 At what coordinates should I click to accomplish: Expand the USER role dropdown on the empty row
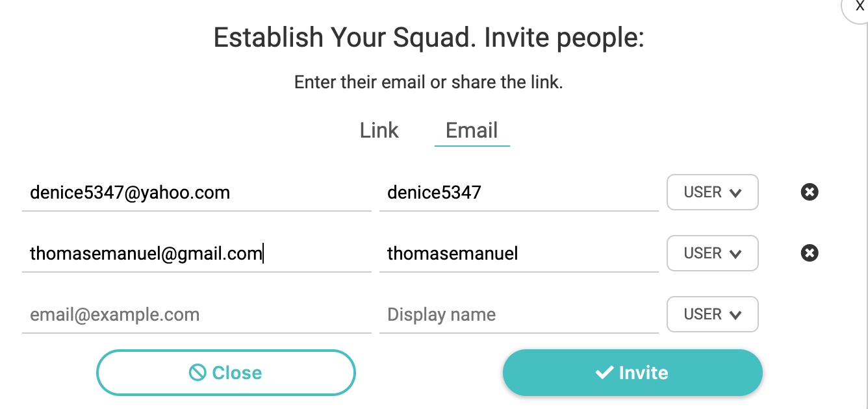click(712, 314)
